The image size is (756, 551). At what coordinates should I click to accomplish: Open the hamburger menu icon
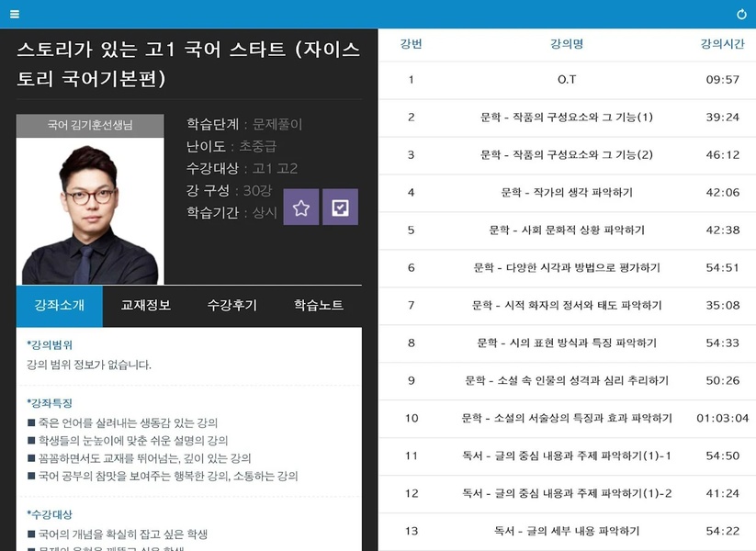click(x=15, y=14)
